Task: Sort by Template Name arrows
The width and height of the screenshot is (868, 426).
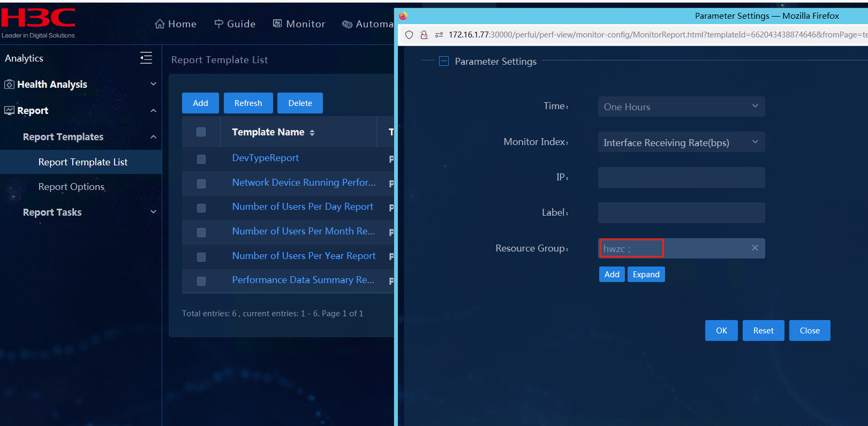Action: 312,133
